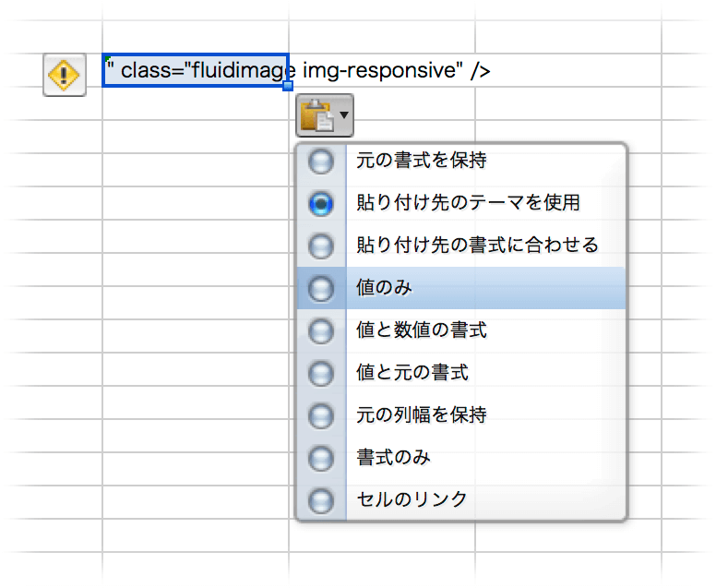Viewport: 716px width, 588px height.
Task: Choose the 値と元の書式 menu label
Action: (412, 373)
